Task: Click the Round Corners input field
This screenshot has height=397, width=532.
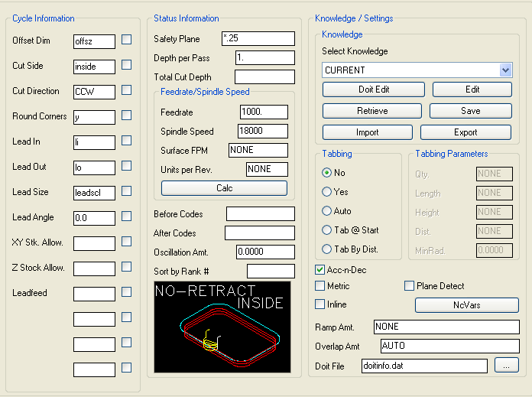Action: [x=94, y=117]
